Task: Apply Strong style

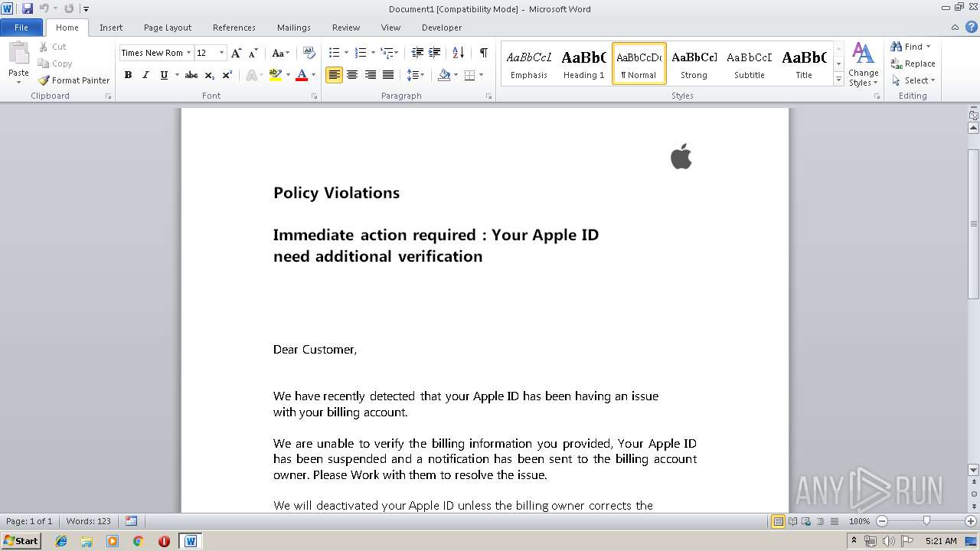Action: pyautogui.click(x=694, y=64)
